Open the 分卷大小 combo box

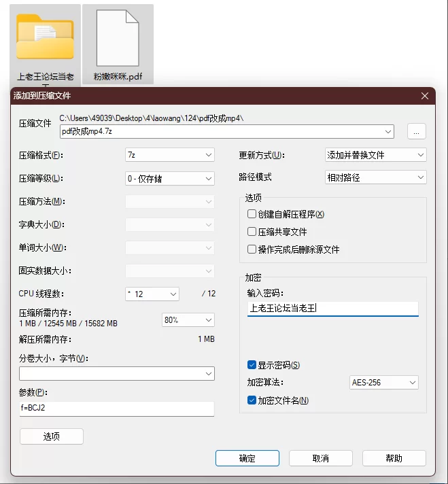tap(117, 373)
